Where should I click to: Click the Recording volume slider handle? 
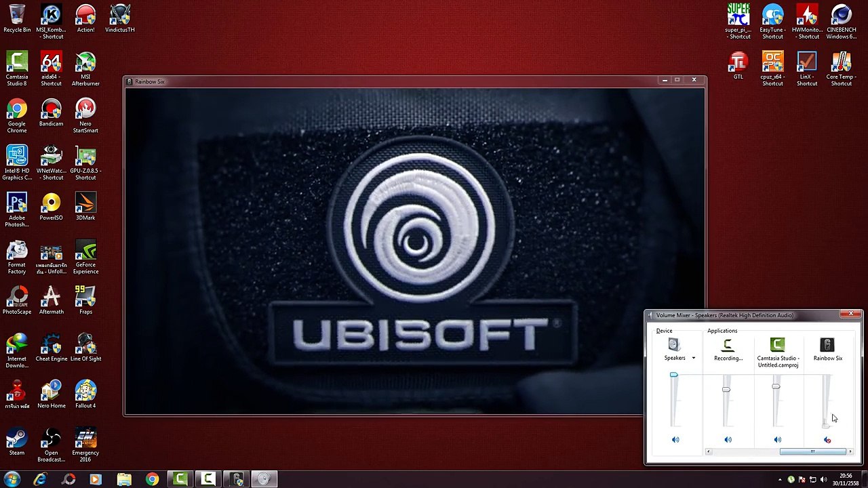click(726, 389)
